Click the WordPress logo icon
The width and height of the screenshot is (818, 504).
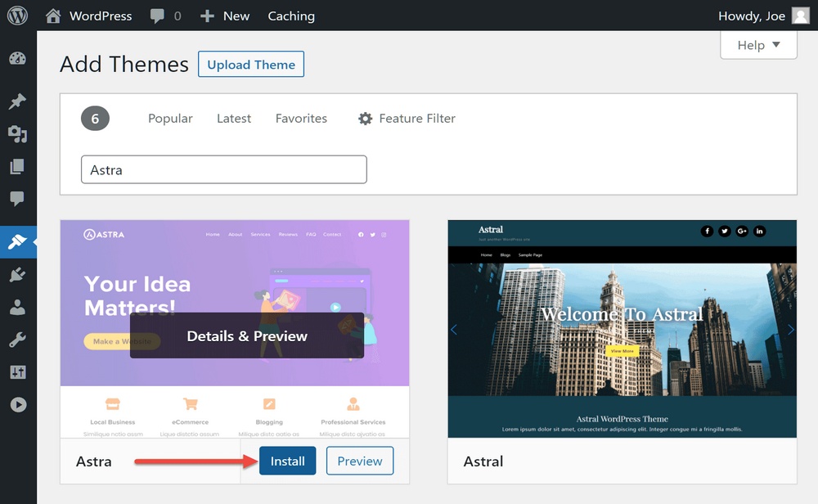(x=17, y=16)
